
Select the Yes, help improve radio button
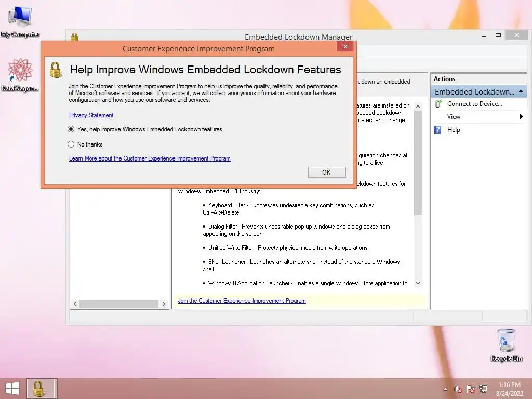(x=71, y=129)
